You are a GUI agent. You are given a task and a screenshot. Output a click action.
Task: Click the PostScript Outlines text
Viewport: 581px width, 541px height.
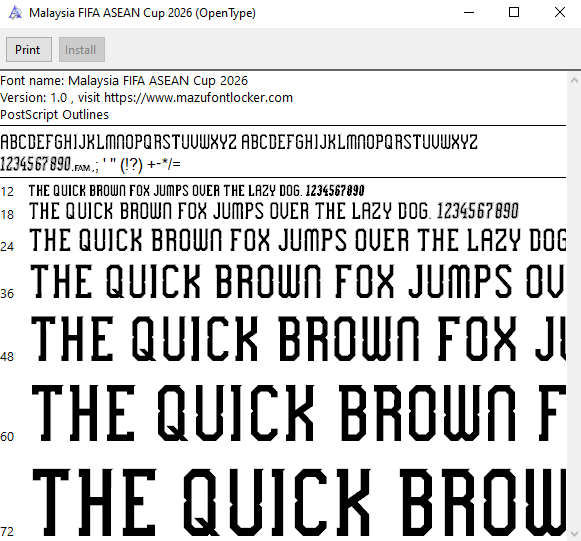[x=54, y=114]
